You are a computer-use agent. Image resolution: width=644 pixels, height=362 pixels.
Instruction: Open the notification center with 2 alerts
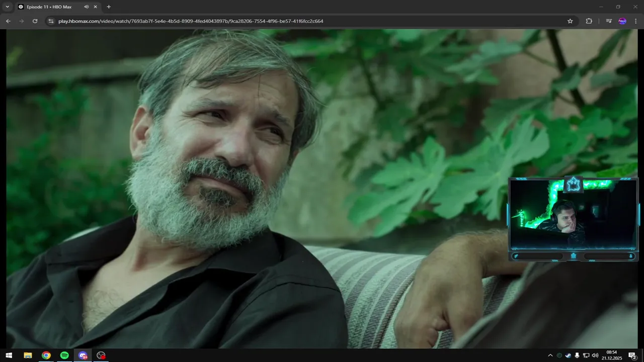(x=632, y=355)
